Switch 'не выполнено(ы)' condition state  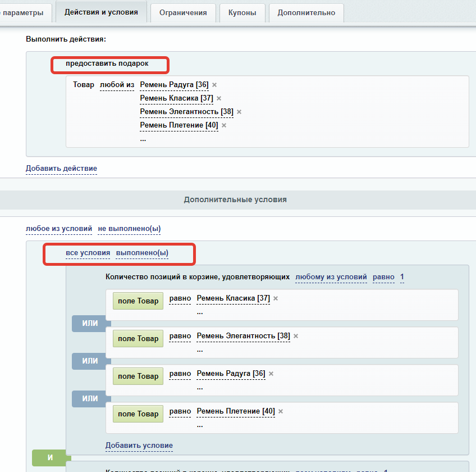click(129, 229)
